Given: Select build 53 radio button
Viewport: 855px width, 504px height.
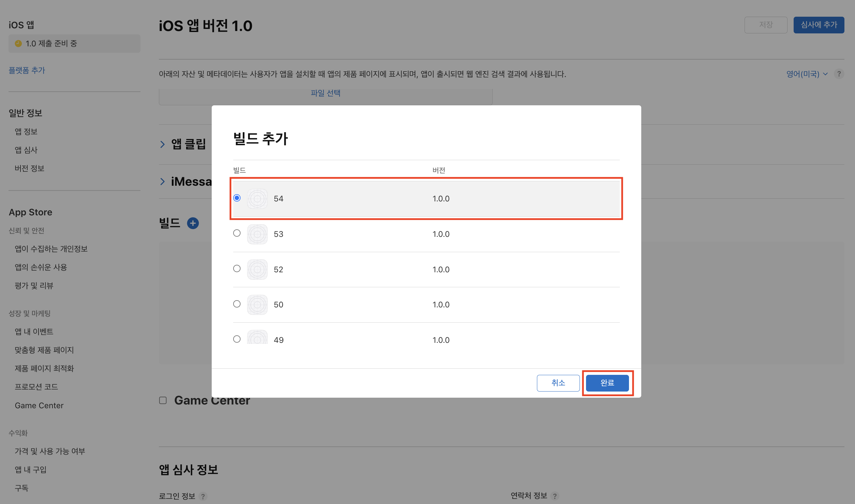Looking at the screenshot, I should (x=237, y=233).
